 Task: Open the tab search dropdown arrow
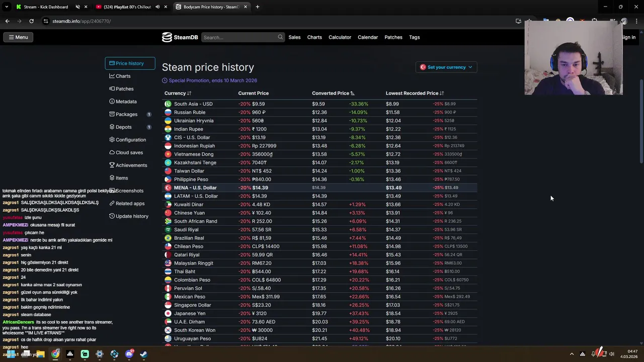click(7, 7)
